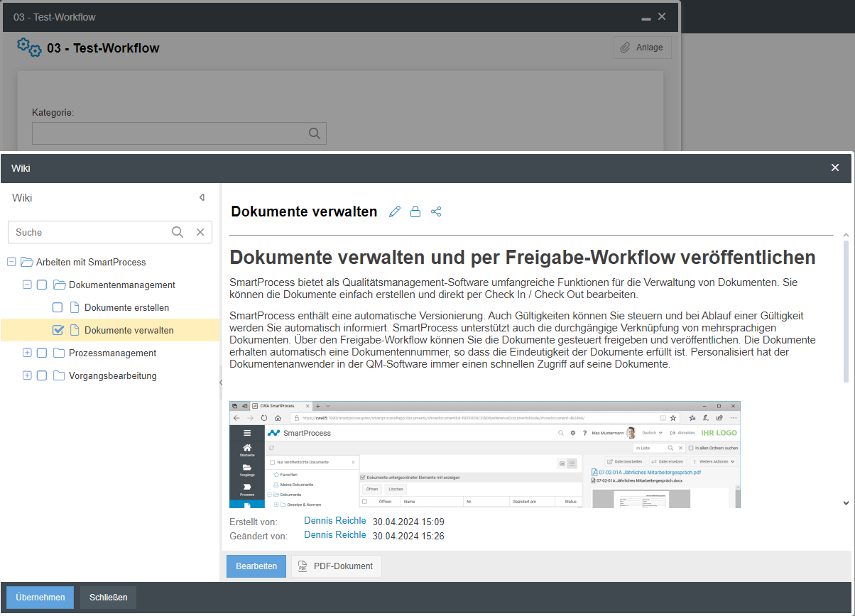
Task: Click the Dokumente verwalten page icon
Action: pos(75,330)
